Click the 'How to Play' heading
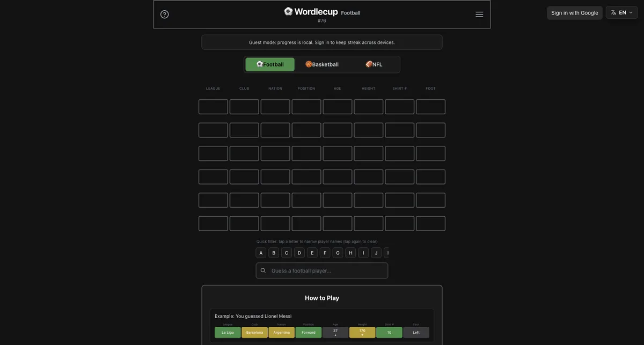This screenshot has height=345, width=644. [322, 298]
